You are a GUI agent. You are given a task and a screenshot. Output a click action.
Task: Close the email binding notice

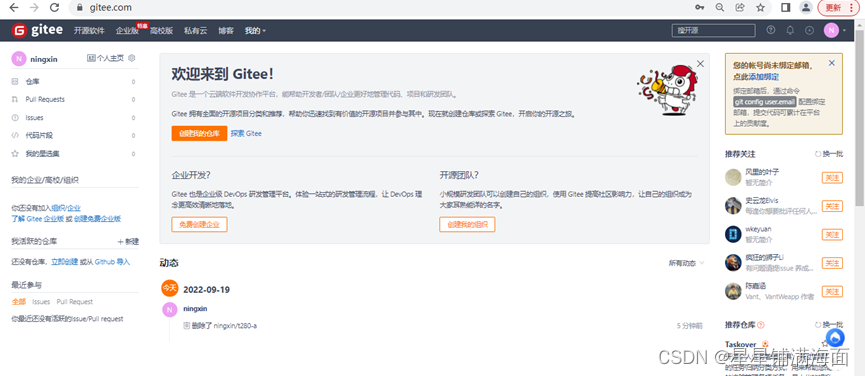coord(832,63)
